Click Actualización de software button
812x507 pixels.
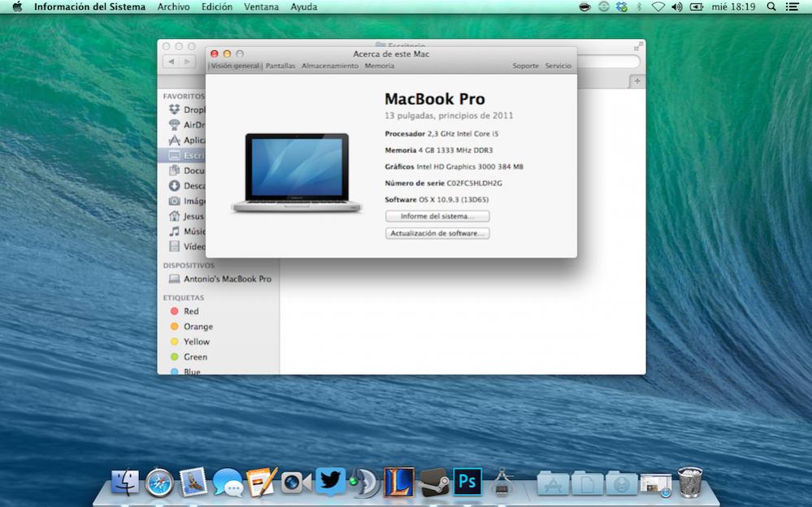pos(437,233)
